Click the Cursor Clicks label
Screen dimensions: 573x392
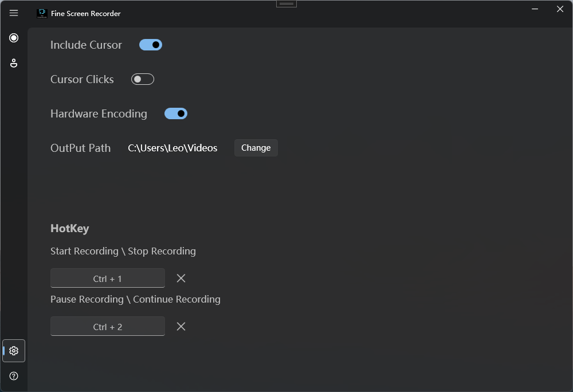tap(82, 79)
